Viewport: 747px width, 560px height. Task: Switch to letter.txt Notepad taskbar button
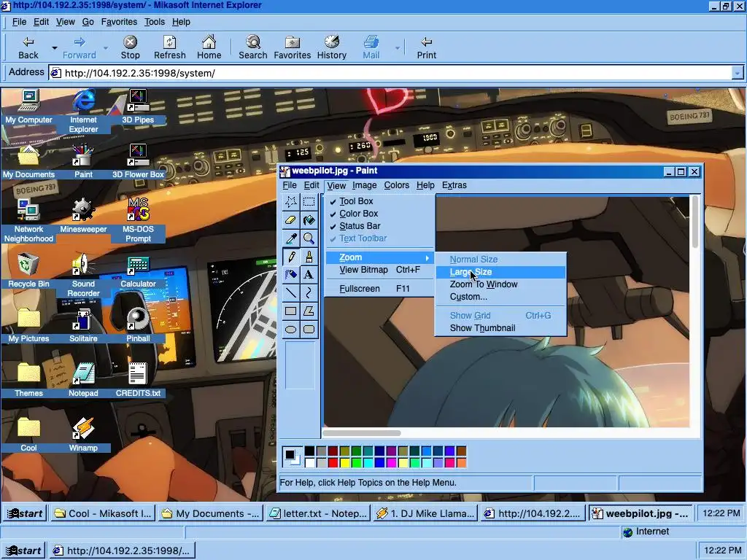pos(318,513)
